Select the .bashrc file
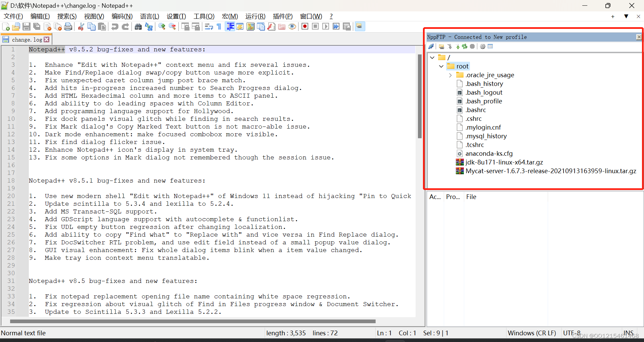This screenshot has width=644, height=342. point(476,110)
